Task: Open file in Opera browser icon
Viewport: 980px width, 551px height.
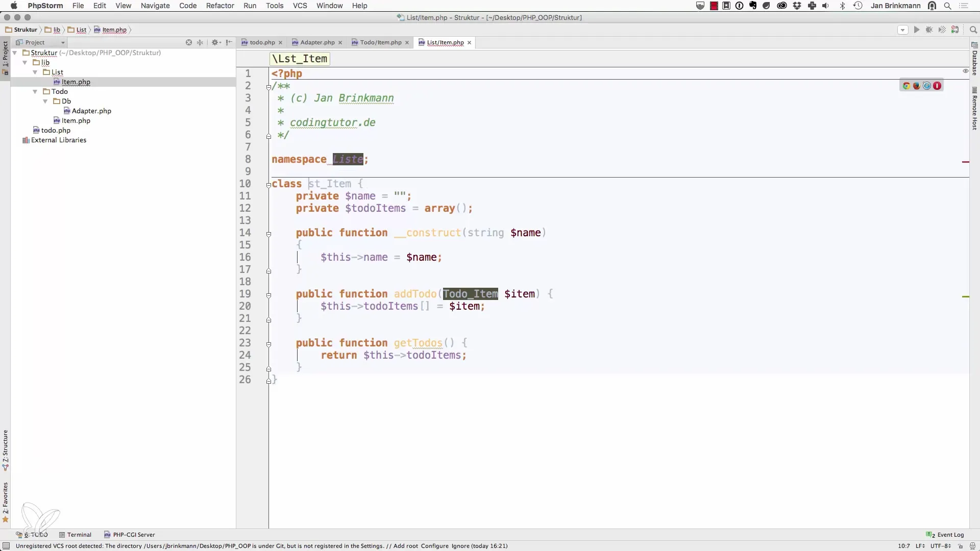Action: click(937, 86)
